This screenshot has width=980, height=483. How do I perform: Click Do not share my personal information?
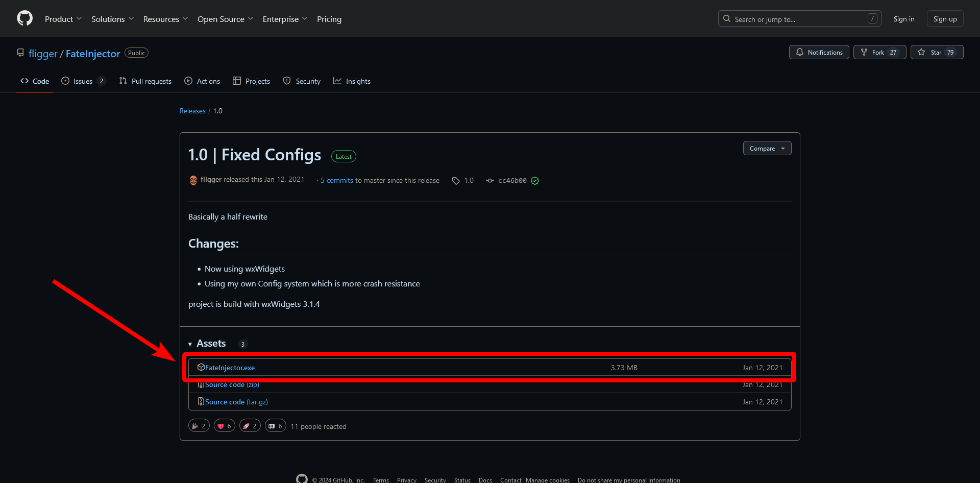[629, 480]
